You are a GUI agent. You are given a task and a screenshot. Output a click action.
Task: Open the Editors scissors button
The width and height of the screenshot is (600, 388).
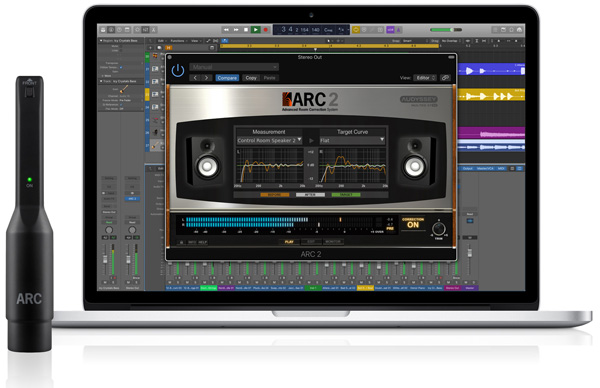pos(154,30)
